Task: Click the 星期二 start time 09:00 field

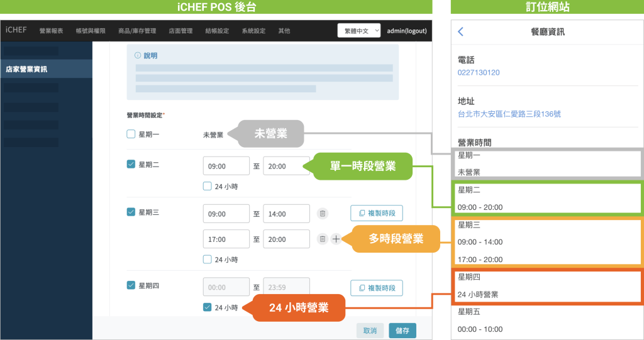Action: [x=226, y=167]
